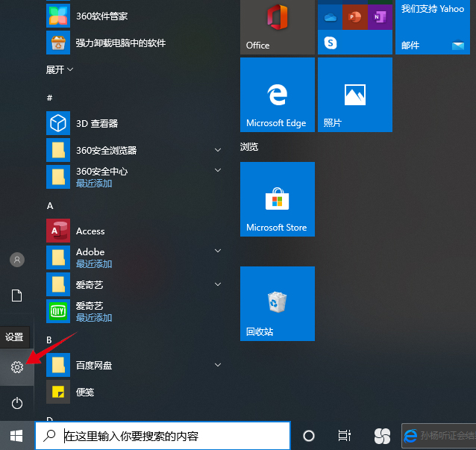Click the A section letter header

click(50, 206)
